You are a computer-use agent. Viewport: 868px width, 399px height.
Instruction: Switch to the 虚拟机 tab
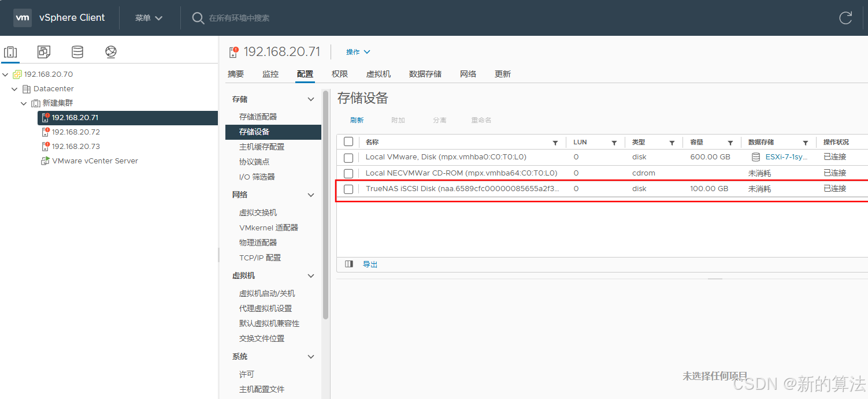point(379,74)
